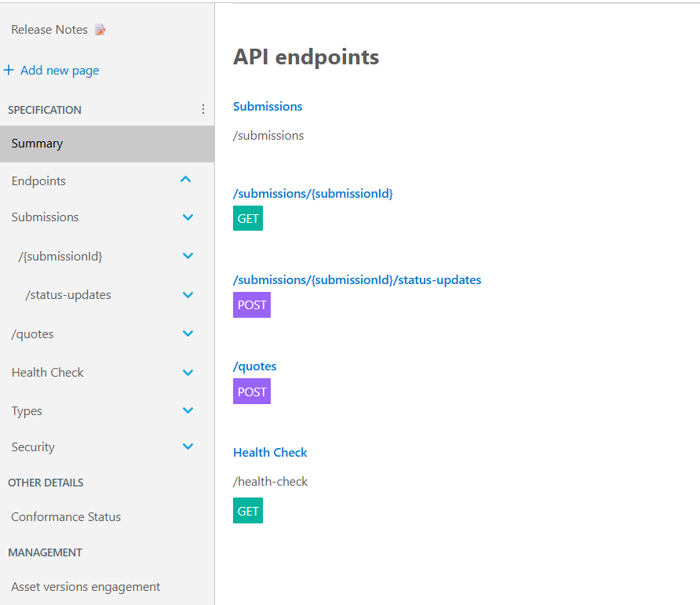Click the plus icon to add new page

(9, 70)
